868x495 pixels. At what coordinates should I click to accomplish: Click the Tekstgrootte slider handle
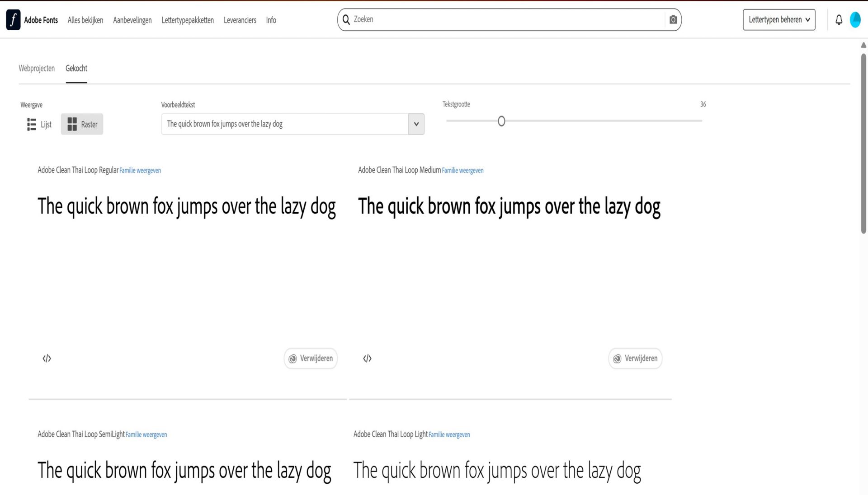501,121
